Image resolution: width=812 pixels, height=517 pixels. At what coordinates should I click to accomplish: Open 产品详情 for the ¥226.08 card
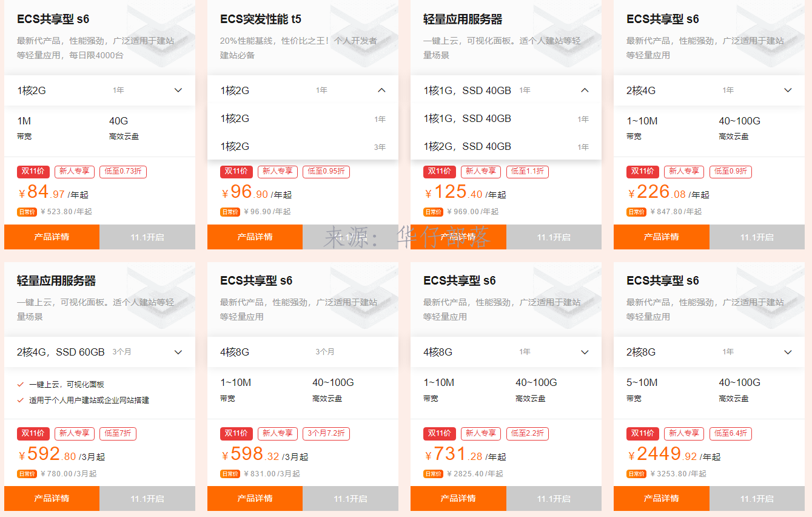click(662, 237)
